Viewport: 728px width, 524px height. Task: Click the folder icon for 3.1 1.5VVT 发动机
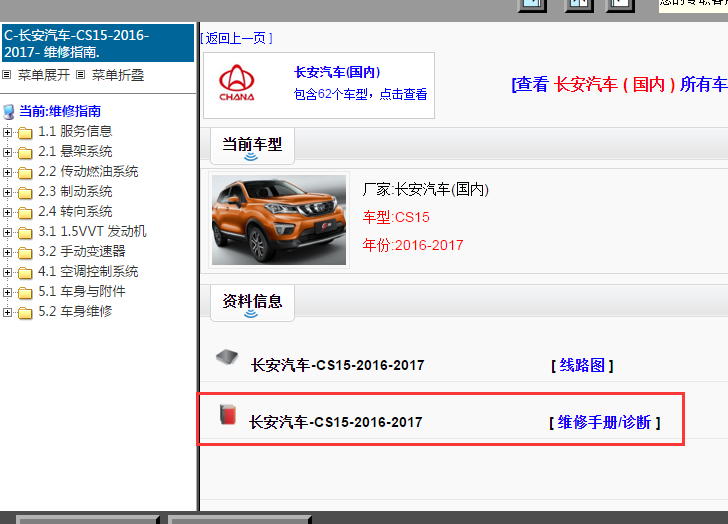(25, 233)
